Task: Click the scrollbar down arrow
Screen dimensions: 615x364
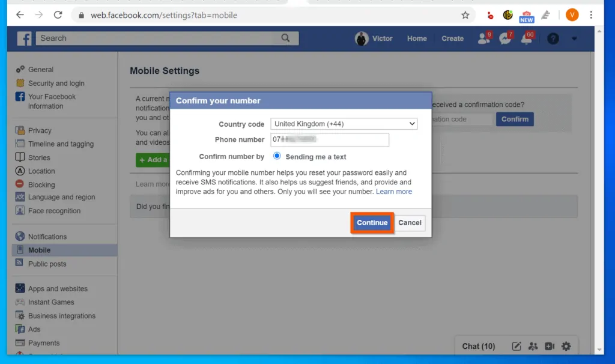Action: [x=599, y=350]
